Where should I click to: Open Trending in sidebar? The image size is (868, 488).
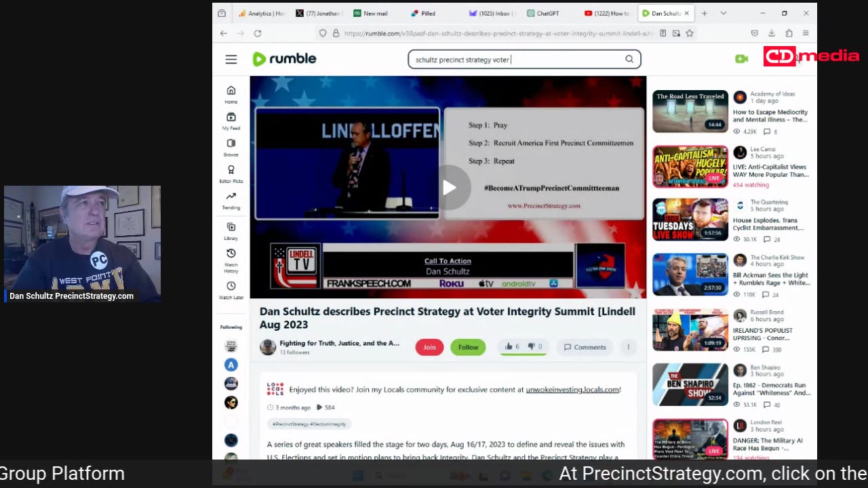click(231, 201)
